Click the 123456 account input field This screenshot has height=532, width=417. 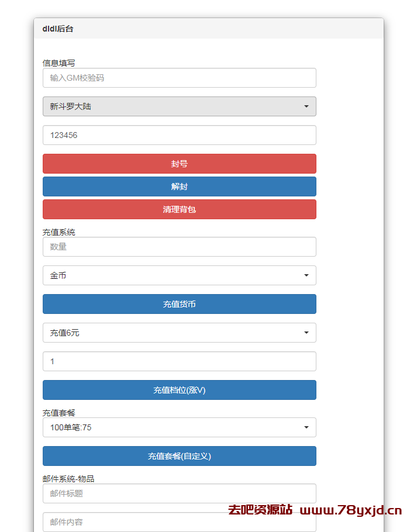179,135
